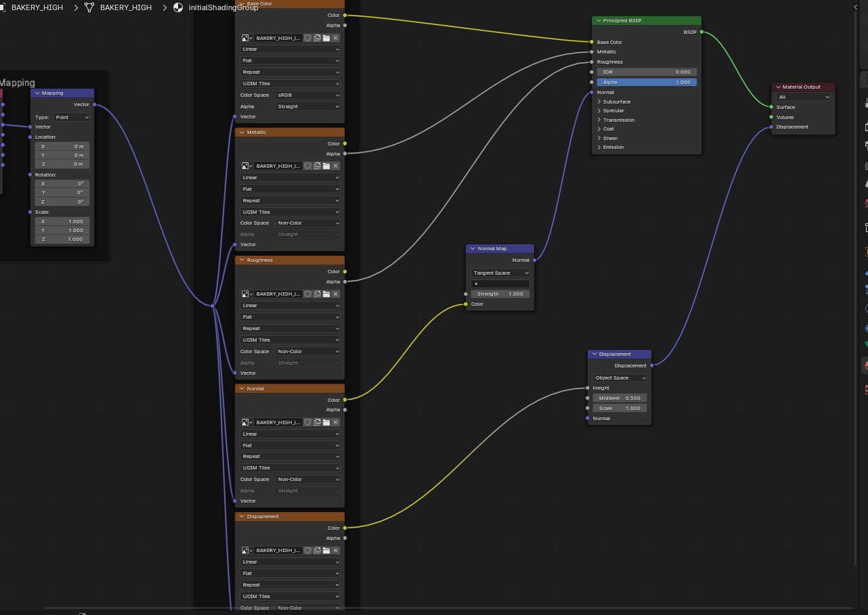Viewport: 868px width, 615px height.
Task: Open image file folder icon in Base Color node
Action: [x=326, y=38]
